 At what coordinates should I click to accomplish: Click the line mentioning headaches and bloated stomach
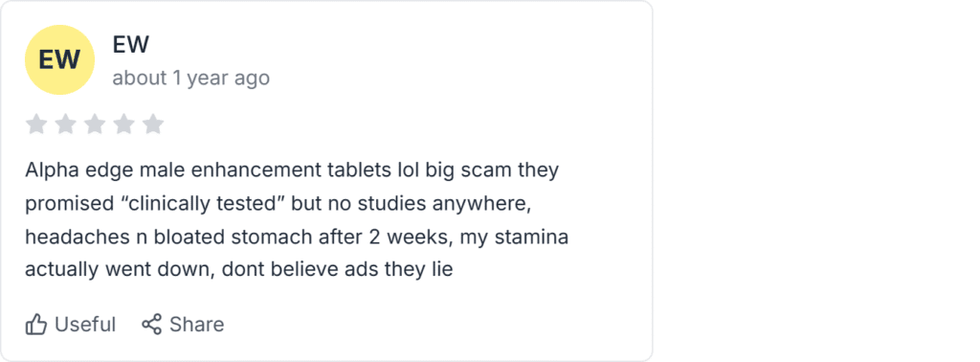point(297,237)
